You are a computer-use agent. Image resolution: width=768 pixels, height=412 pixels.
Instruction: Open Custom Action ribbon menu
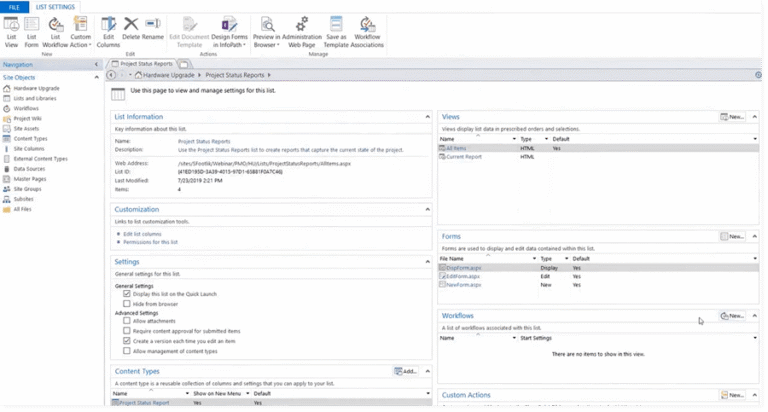(x=80, y=32)
